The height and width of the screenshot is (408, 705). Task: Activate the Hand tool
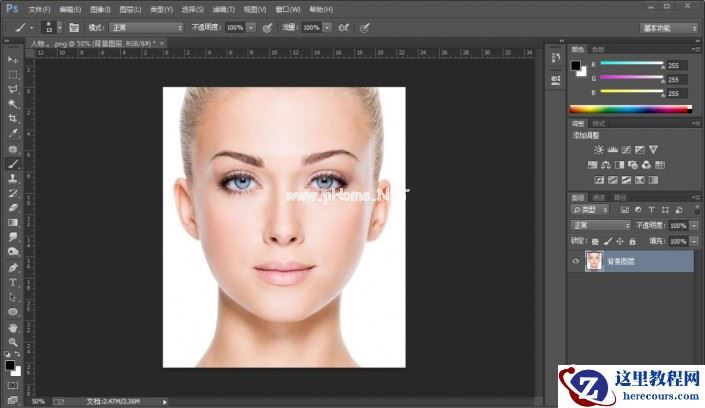(x=13, y=327)
